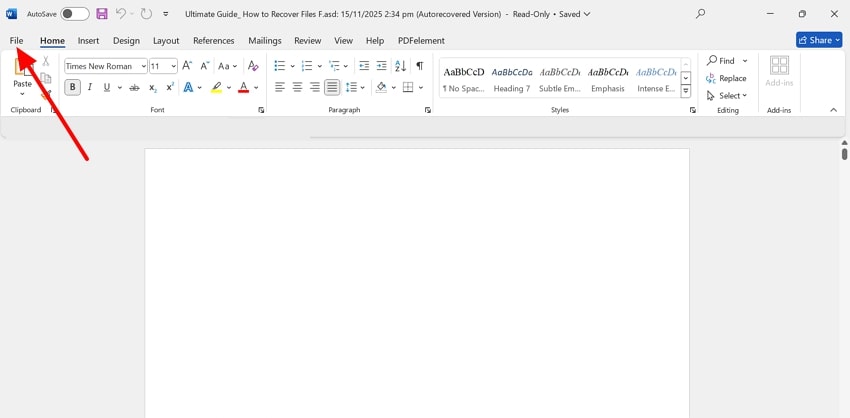Cut selection with the scissors icon
850x418 pixels.
pyautogui.click(x=46, y=61)
